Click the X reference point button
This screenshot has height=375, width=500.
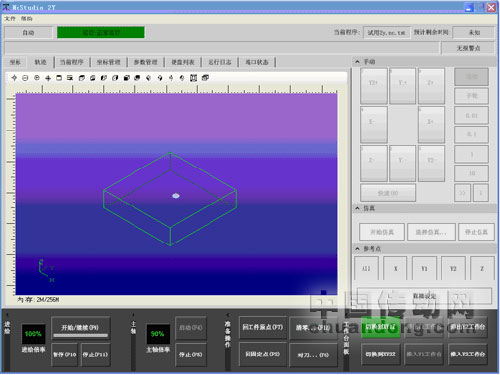395,268
